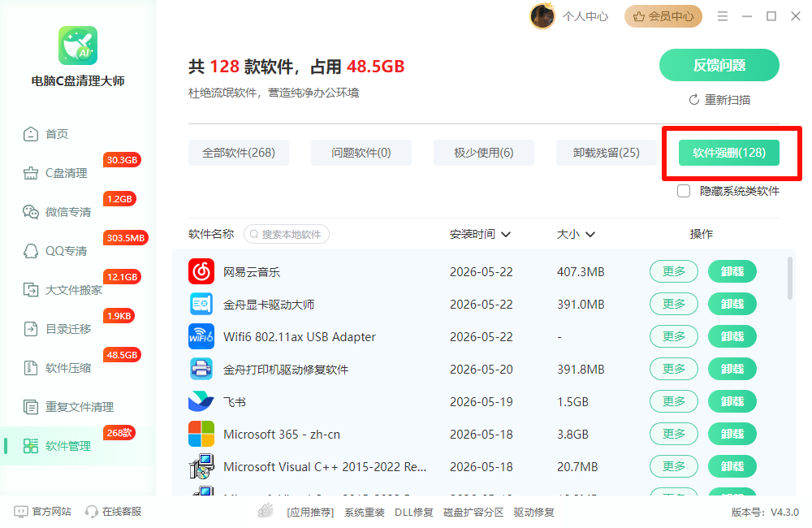This screenshot has width=812, height=528.
Task: Tick the 隐藏系统类软件 checkbox
Action: coord(684,191)
